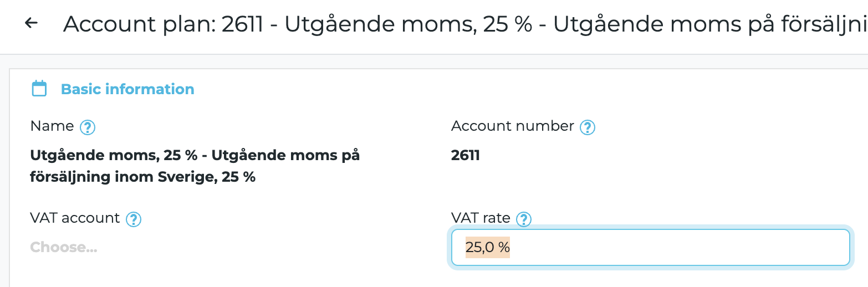Click the VAT account field label

75,218
